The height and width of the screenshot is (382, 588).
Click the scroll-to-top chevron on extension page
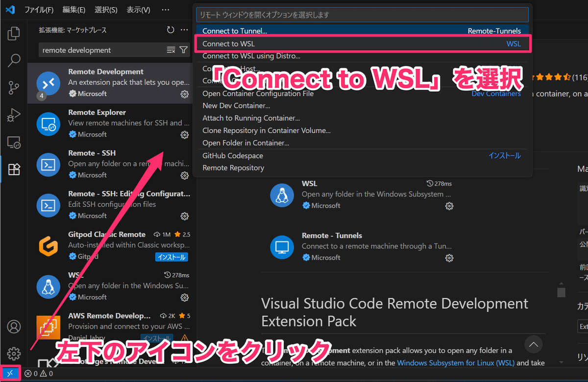[534, 345]
